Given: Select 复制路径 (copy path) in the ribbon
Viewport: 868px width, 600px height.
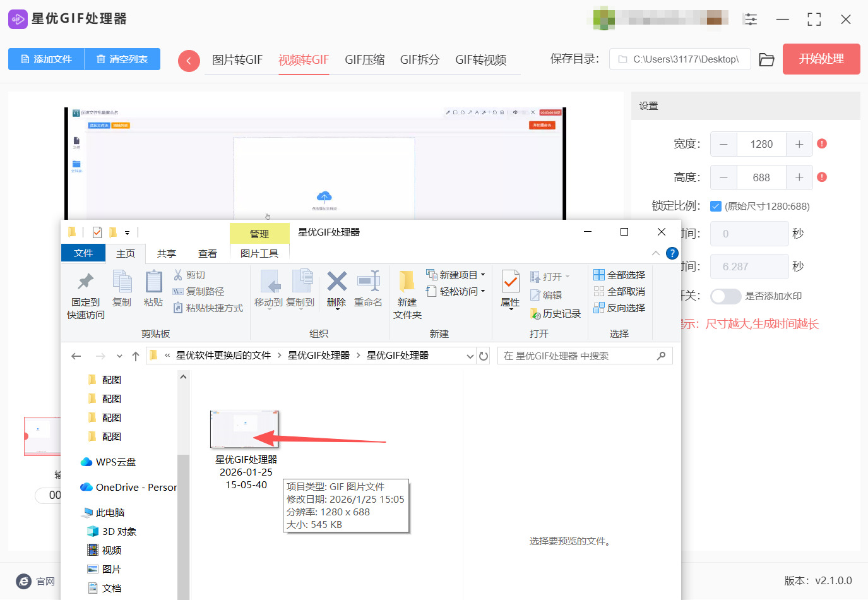Looking at the screenshot, I should click(198, 292).
